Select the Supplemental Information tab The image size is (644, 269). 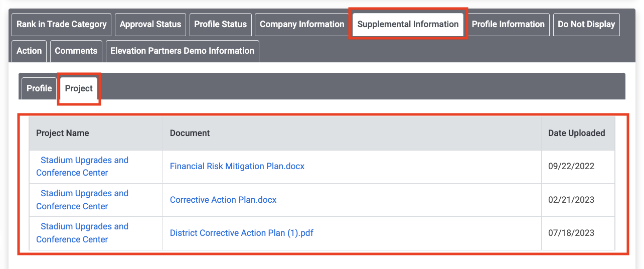[x=408, y=24]
